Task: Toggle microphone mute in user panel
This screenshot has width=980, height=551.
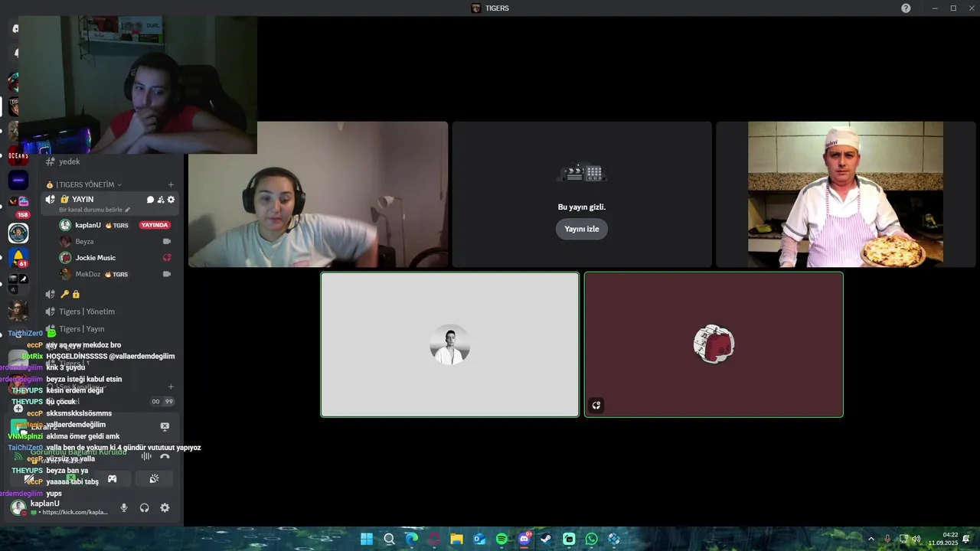Action: [124, 507]
